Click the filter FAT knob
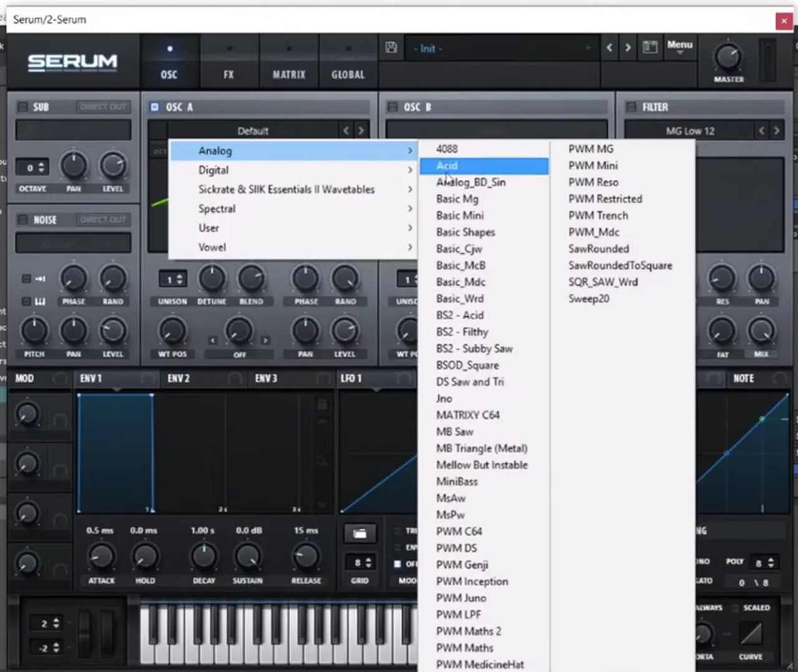This screenshot has width=798, height=672. 722,331
